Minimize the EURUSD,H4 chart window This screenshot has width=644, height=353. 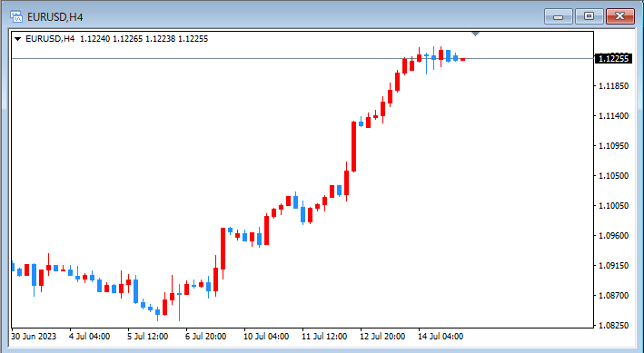click(x=558, y=16)
